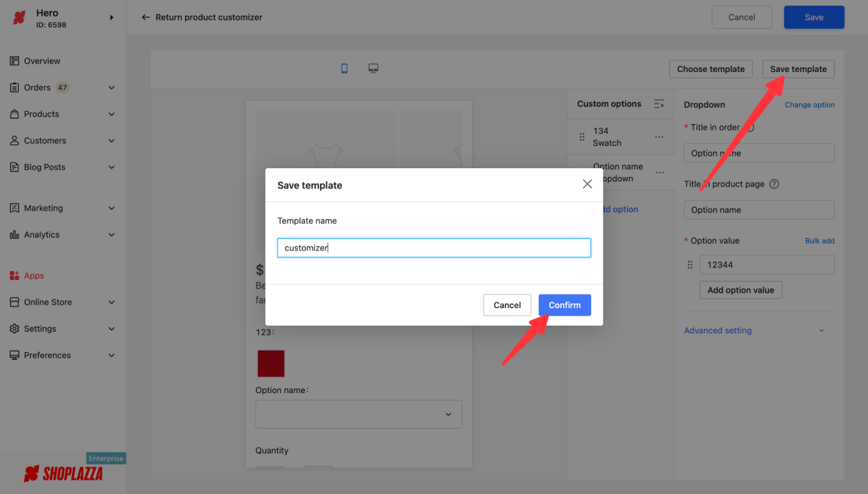Open more actions for 134 Swatch option
The image size is (868, 494).
659,137
